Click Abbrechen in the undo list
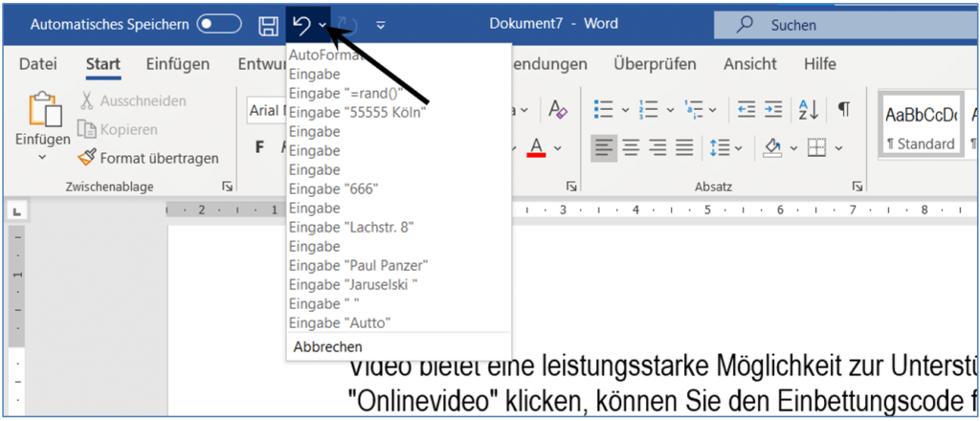The height and width of the screenshot is (421, 980). pos(328,346)
